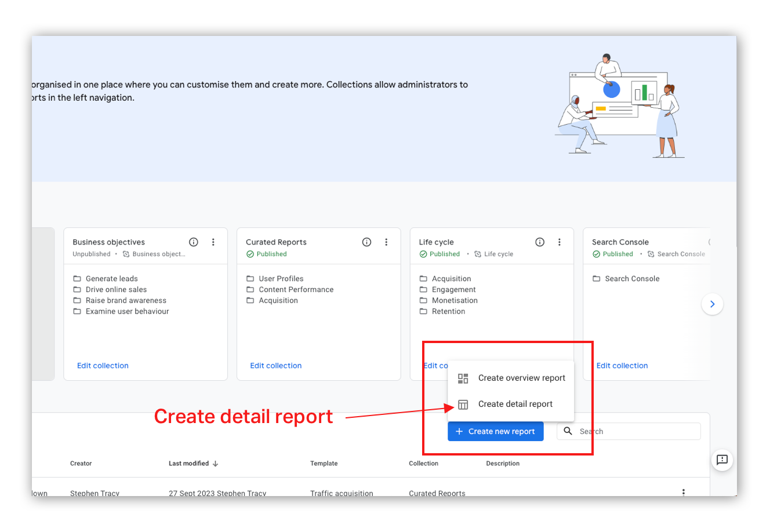Click the sync icon next to Business object label
770x532 pixels.
126,254
